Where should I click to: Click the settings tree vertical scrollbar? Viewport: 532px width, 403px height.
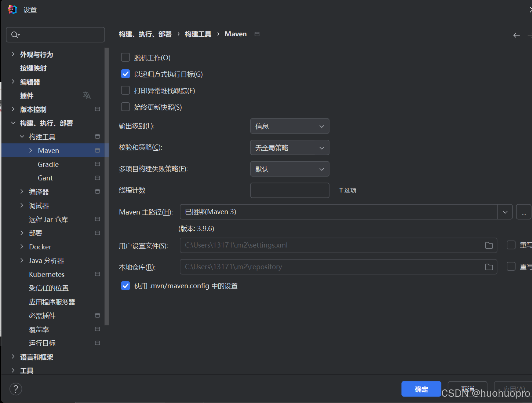pos(107,187)
